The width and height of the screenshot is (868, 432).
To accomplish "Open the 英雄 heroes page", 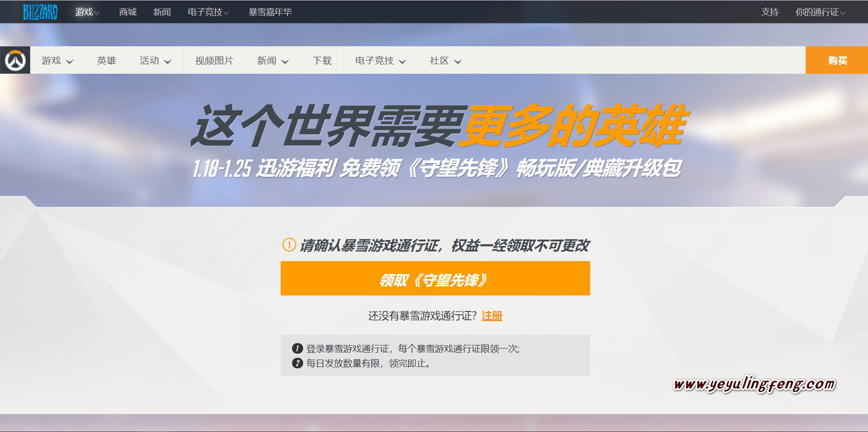I will (x=106, y=60).
